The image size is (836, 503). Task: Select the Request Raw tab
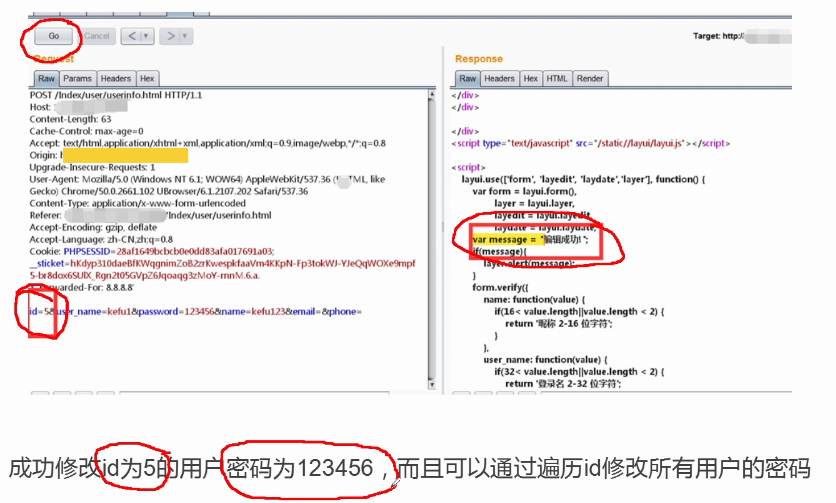tap(46, 78)
